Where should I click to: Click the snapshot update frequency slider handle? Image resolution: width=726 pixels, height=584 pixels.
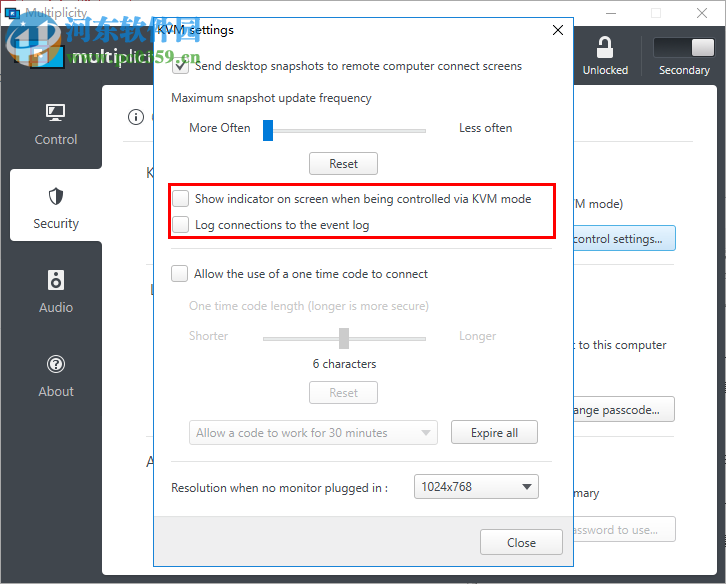point(268,130)
